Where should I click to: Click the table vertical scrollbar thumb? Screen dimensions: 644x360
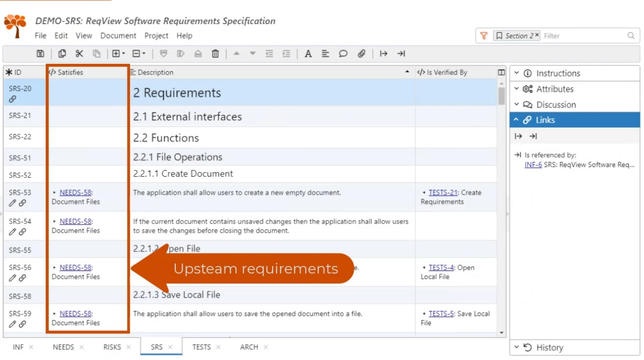tap(502, 96)
